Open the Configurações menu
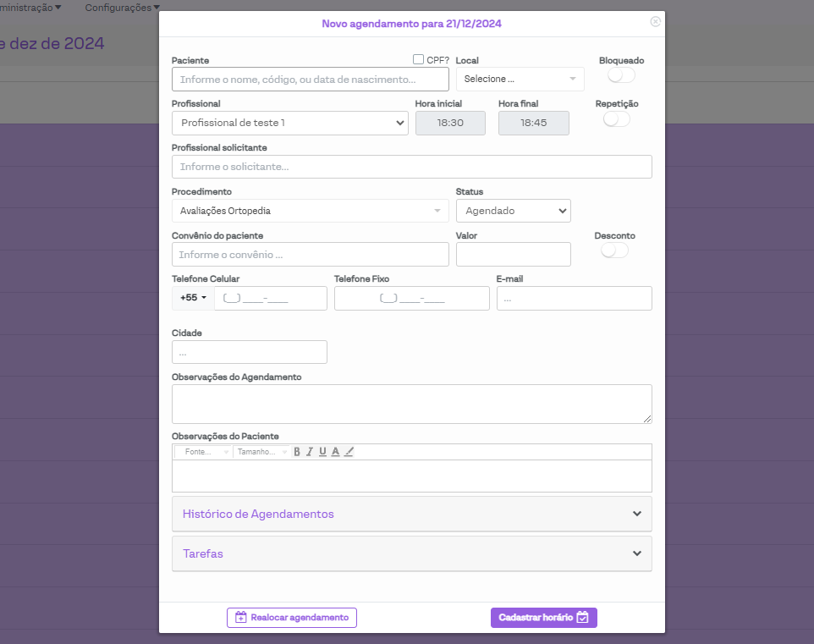Screen dimensions: 814x644 coord(122,8)
